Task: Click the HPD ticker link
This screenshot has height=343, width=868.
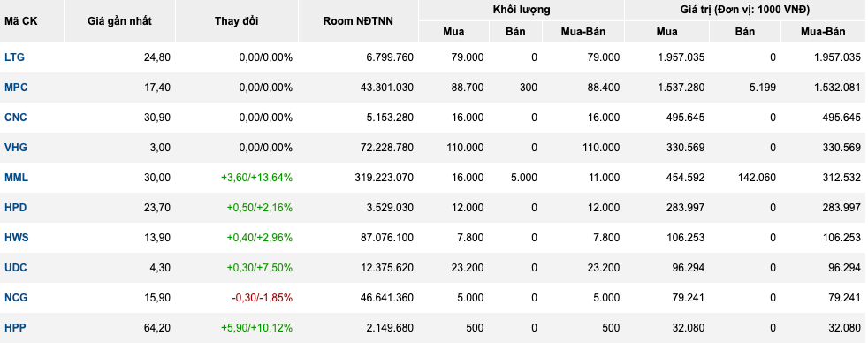Action: pyautogui.click(x=16, y=208)
